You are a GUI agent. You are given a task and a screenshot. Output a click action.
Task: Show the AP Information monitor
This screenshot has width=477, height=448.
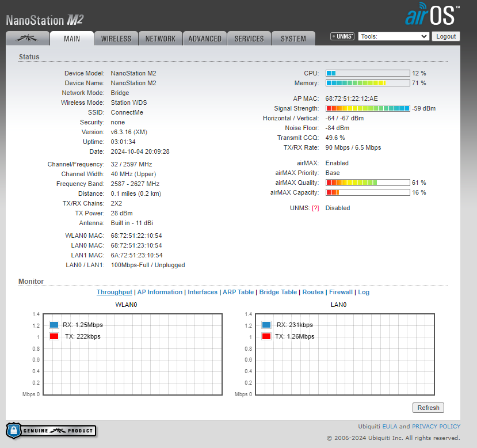point(160,292)
